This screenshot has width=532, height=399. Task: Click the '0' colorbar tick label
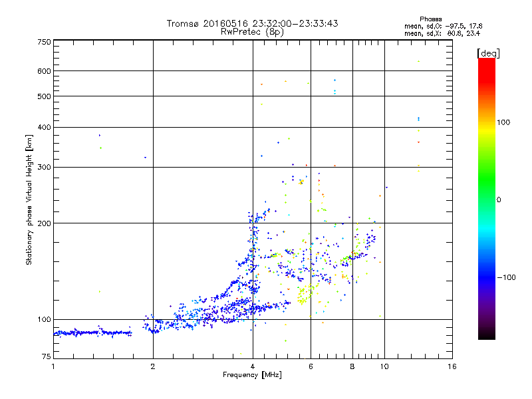click(x=499, y=199)
